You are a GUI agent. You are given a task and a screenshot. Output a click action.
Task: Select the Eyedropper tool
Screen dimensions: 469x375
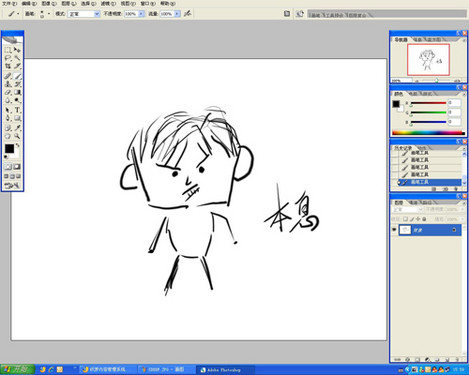tap(17, 128)
